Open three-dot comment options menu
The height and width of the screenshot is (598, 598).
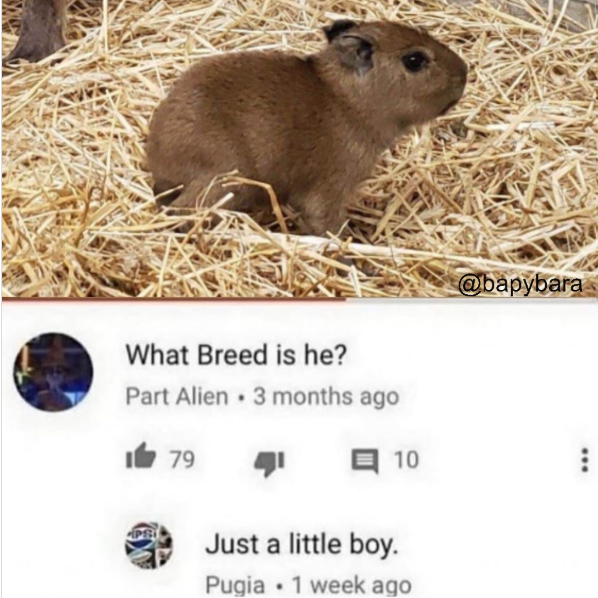pos(584,460)
